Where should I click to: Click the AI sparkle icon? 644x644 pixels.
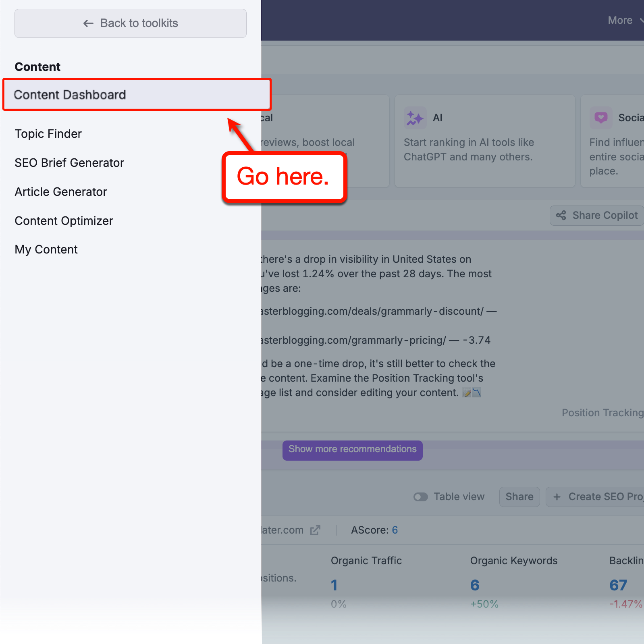click(x=415, y=118)
